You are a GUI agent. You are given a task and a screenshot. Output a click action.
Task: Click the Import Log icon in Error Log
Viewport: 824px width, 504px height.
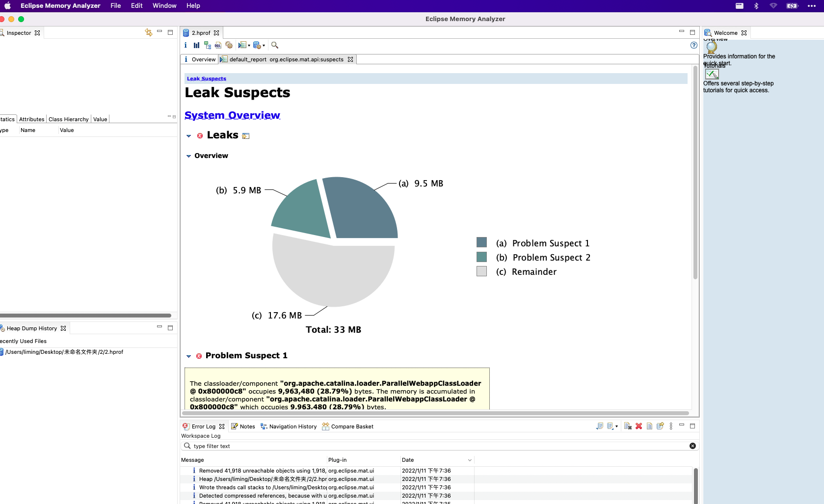click(610, 426)
